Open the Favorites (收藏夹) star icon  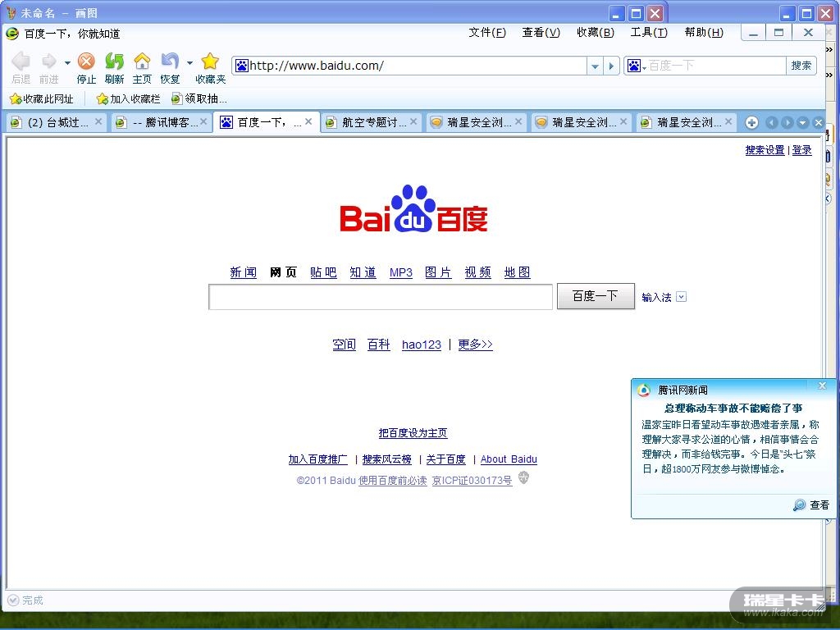click(210, 61)
